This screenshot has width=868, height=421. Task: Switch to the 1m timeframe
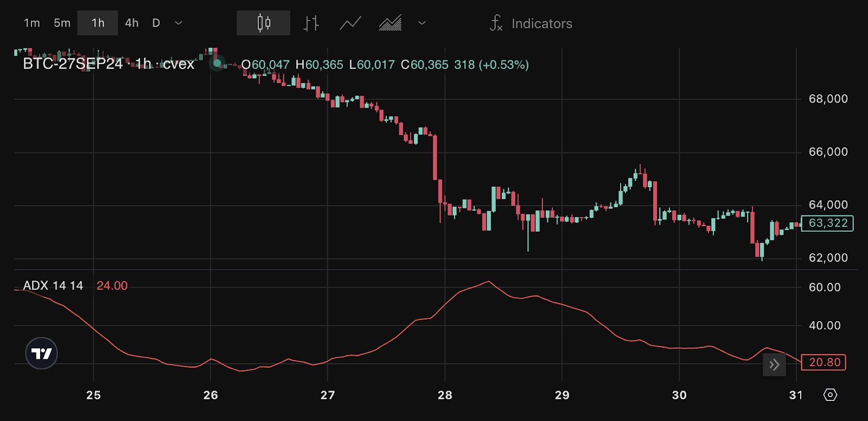[31, 23]
